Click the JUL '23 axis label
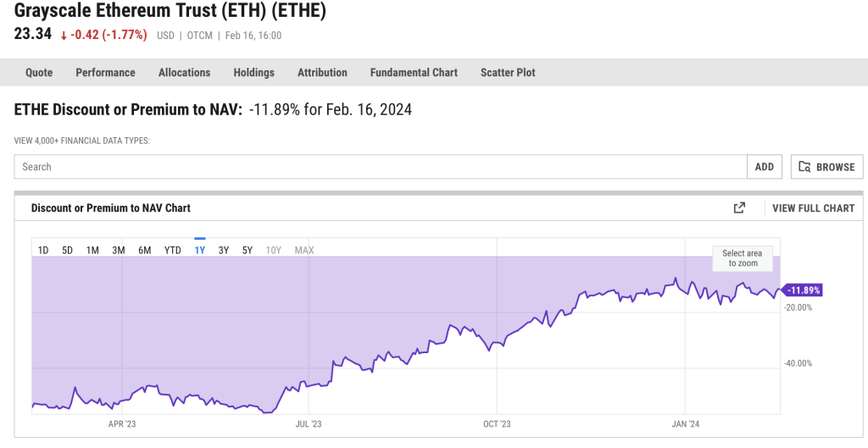The image size is (868, 448). point(309,423)
